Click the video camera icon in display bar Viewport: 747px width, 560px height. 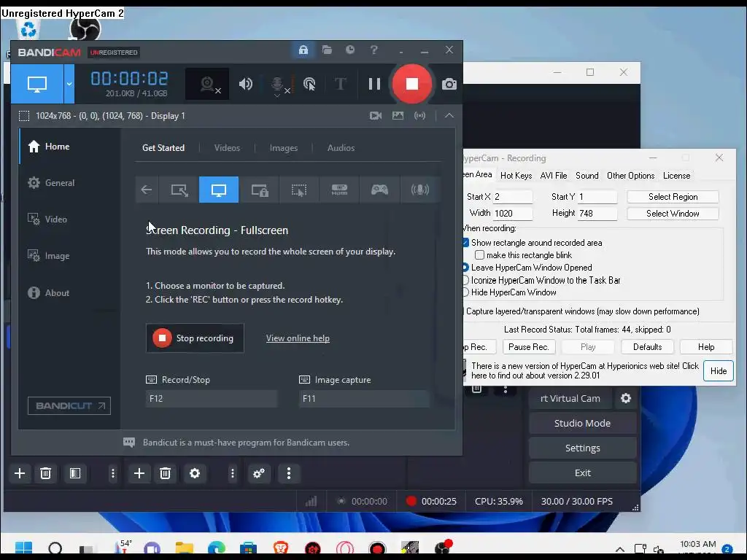pyautogui.click(x=376, y=116)
